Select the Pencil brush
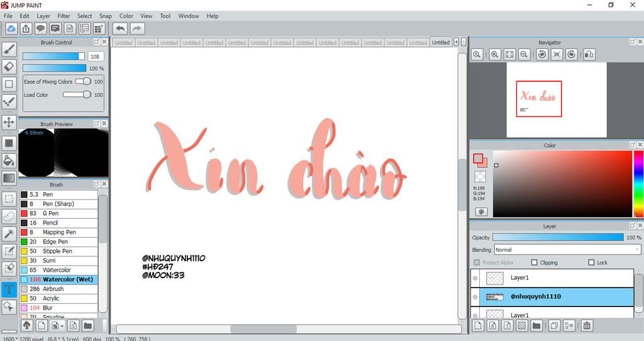This screenshot has height=341, width=644. (58, 223)
